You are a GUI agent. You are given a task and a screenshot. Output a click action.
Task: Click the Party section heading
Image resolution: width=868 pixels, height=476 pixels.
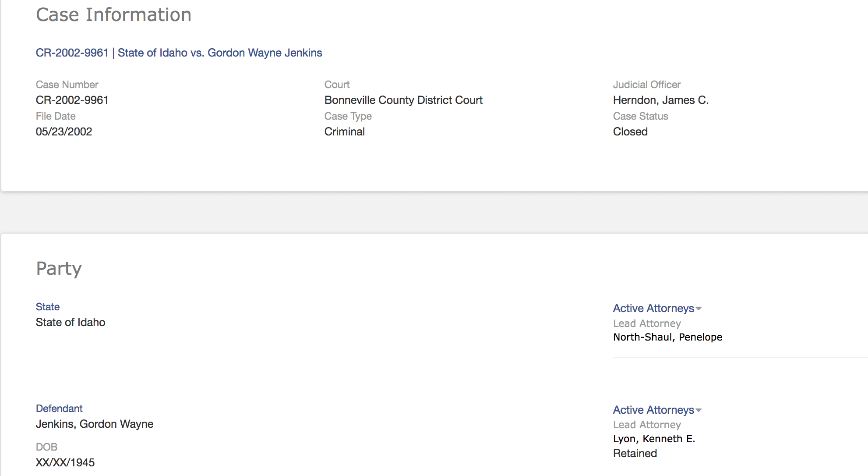(x=59, y=268)
